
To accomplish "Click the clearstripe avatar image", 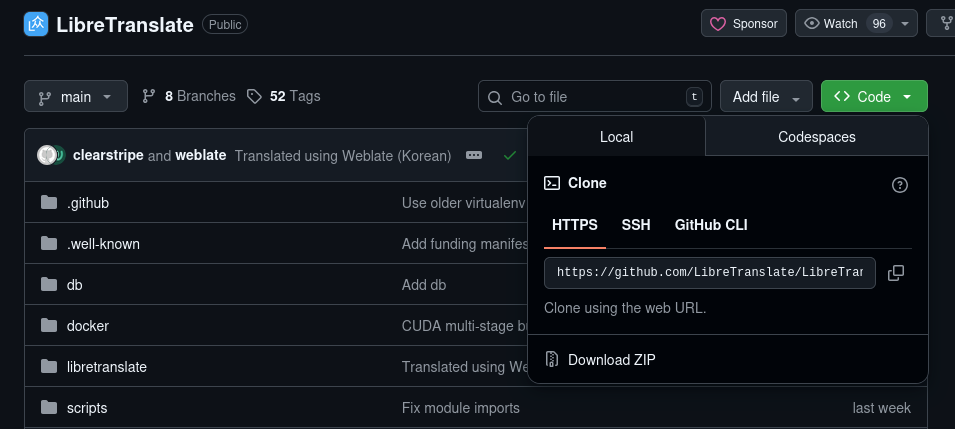I will click(x=48, y=155).
